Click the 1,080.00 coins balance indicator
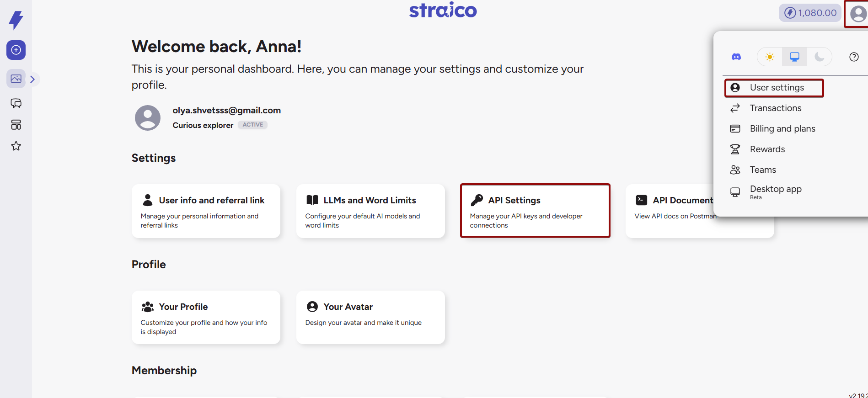Image resolution: width=868 pixels, height=398 pixels. pyautogui.click(x=809, y=13)
